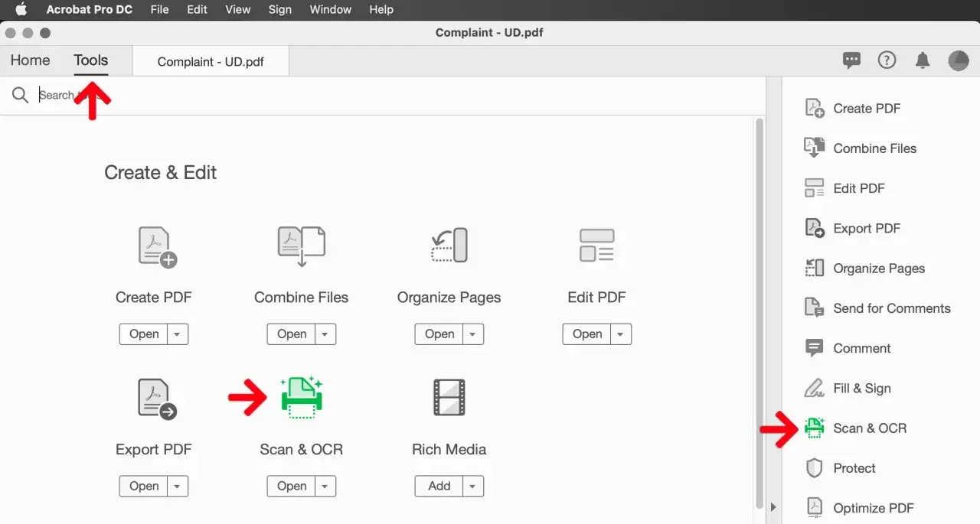Open the Apple menu
The width and height of the screenshot is (980, 524).
point(21,9)
